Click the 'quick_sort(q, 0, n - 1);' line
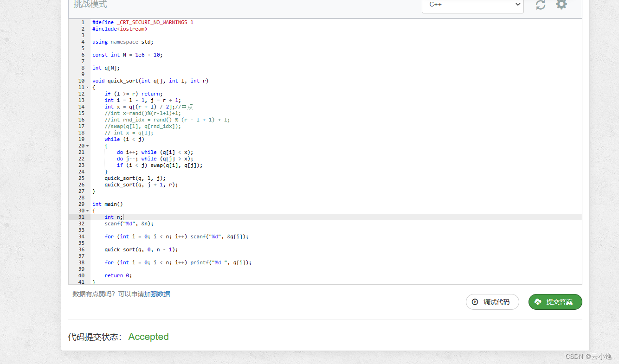This screenshot has width=619, height=364. coord(141,249)
